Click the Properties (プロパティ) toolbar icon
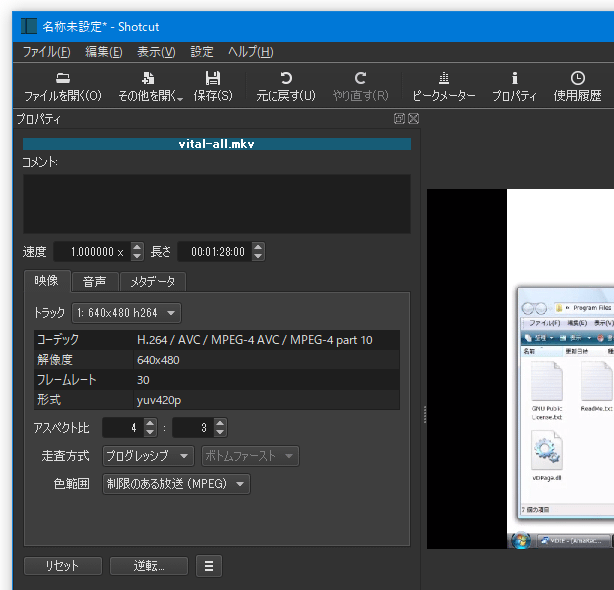This screenshot has height=590, width=614. pyautogui.click(x=515, y=78)
